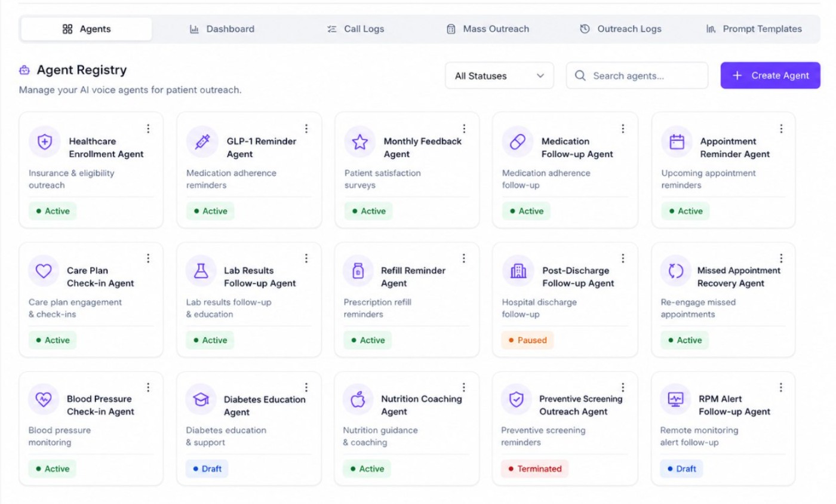
Task: Select the Agents tab
Action: (x=87, y=29)
